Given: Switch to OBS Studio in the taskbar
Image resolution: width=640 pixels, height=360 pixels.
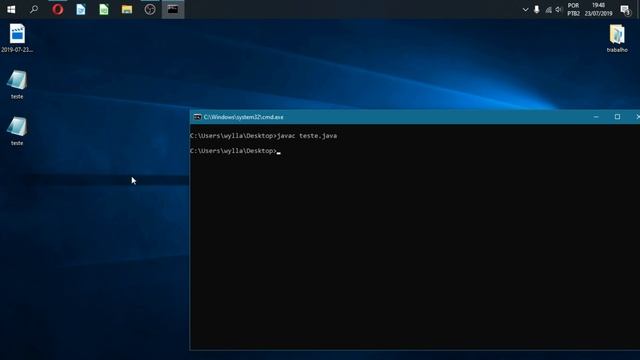Looking at the screenshot, I should [150, 9].
